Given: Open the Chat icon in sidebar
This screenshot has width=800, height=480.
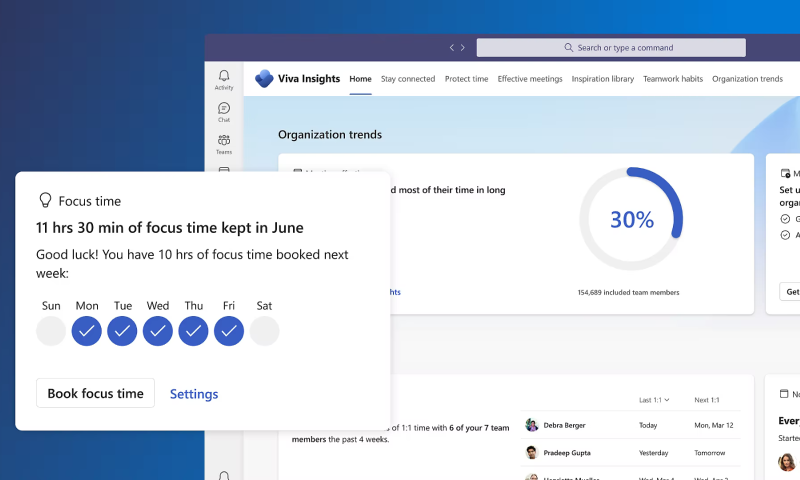Looking at the screenshot, I should coord(223,108).
